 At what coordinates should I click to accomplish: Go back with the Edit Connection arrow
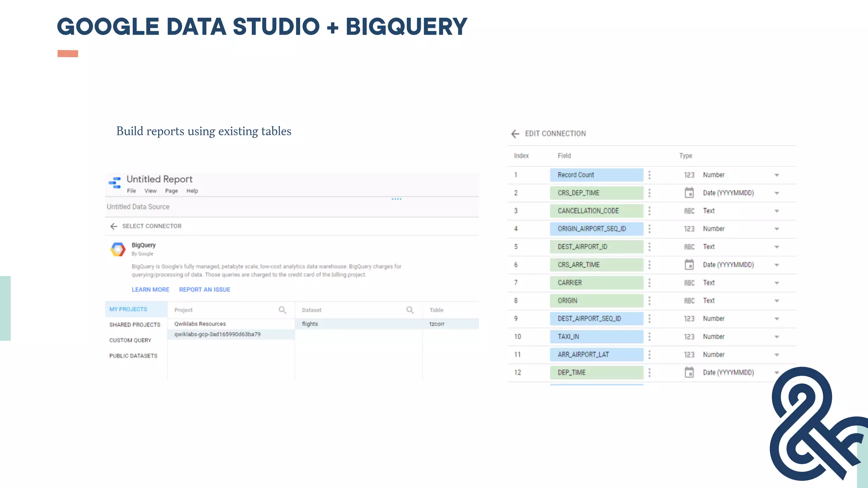[515, 134]
